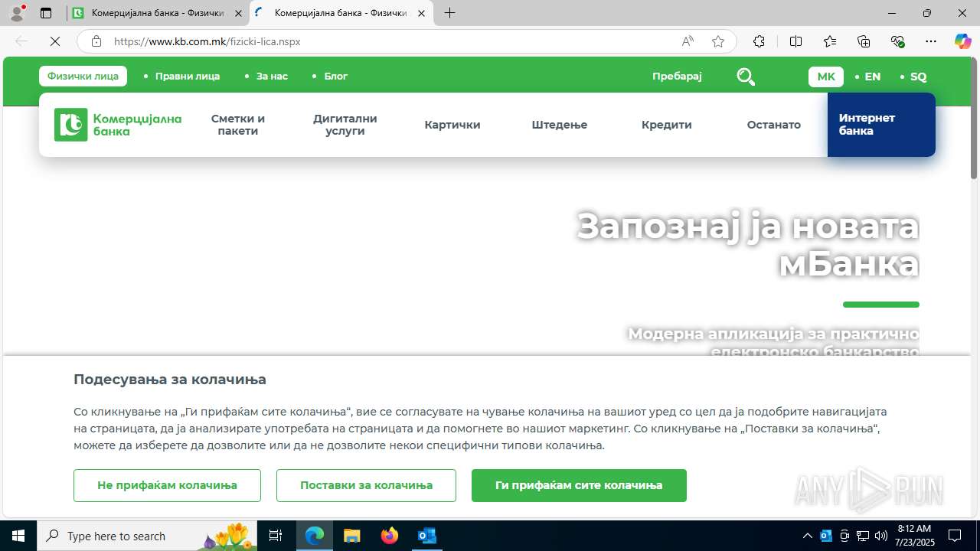Open a new browser tab
The image size is (980, 551).
tap(449, 13)
